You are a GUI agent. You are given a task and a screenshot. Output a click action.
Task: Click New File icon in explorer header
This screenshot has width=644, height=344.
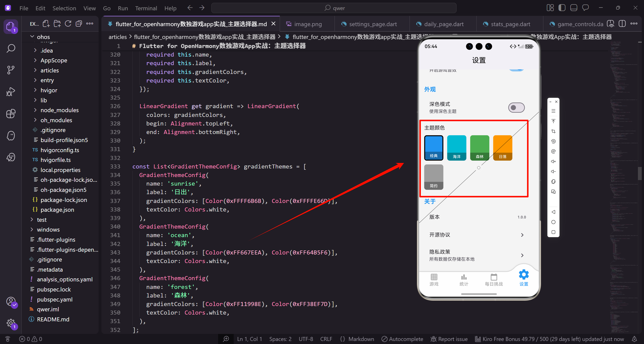click(46, 24)
